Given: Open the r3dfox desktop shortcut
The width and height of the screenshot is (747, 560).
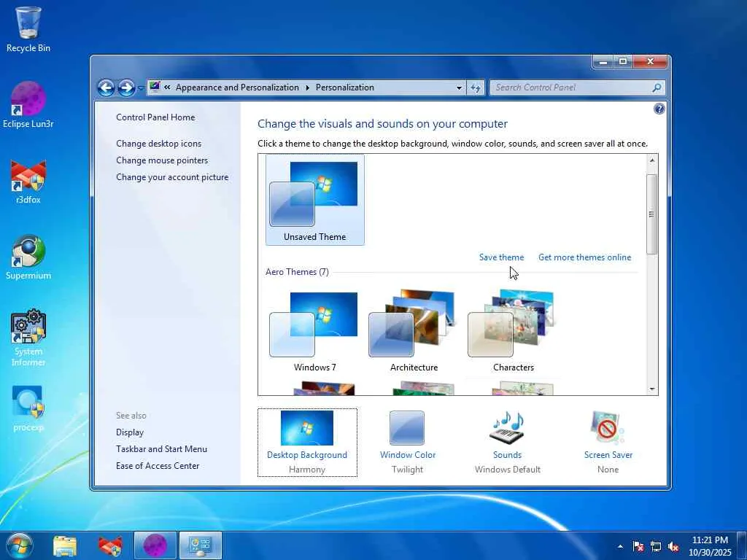Looking at the screenshot, I should pyautogui.click(x=28, y=182).
